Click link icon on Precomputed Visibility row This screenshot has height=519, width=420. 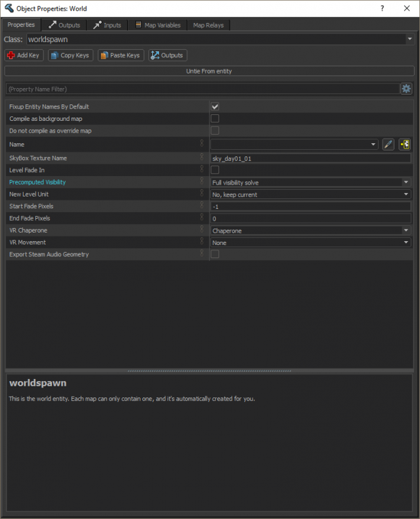pyautogui.click(x=201, y=181)
